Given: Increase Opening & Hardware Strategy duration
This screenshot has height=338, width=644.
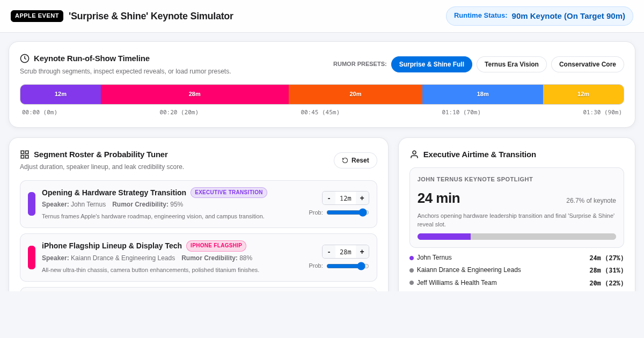Looking at the screenshot, I should pyautogui.click(x=362, y=198).
